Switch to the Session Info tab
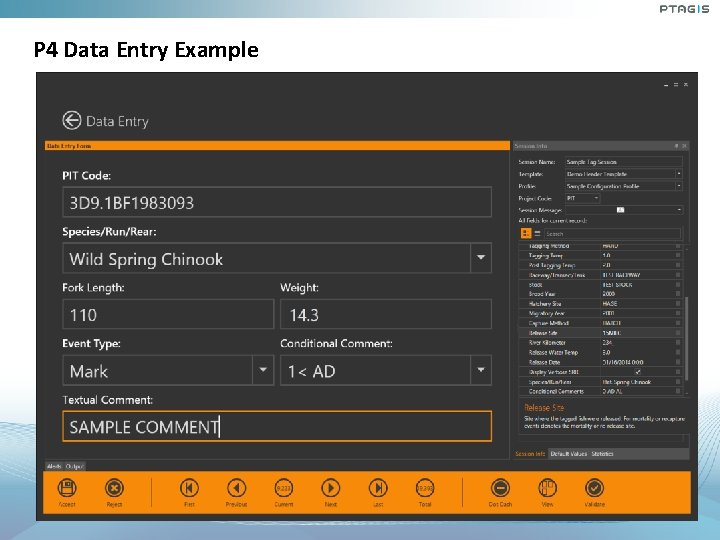 530,454
